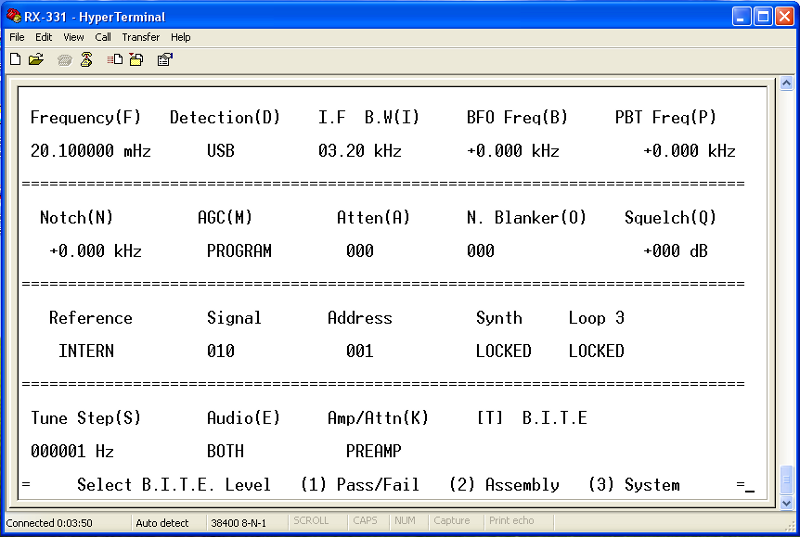Click the Receive file toolbar icon
The width and height of the screenshot is (800, 537).
(x=136, y=60)
